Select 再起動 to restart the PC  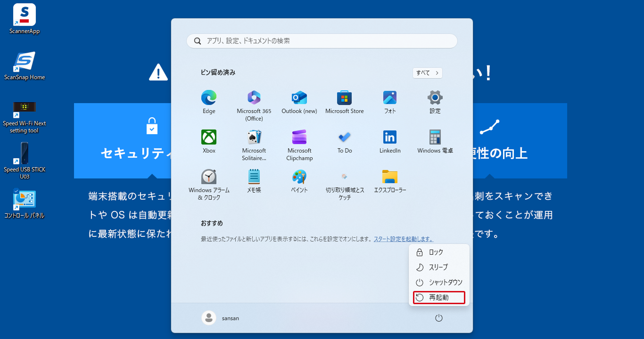(439, 298)
